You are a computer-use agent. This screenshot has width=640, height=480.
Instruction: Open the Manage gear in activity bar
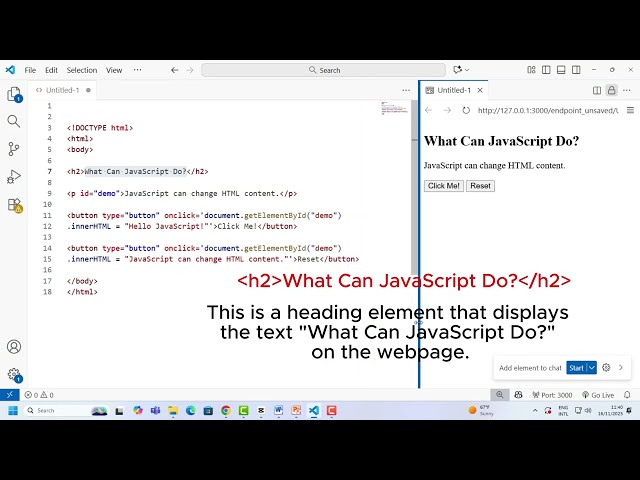14,374
